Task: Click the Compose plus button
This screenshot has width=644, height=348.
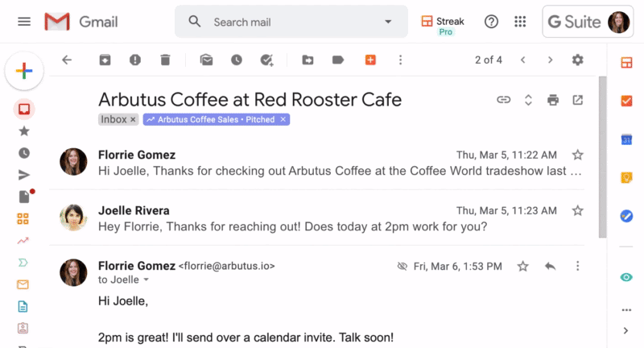Action: (24, 71)
